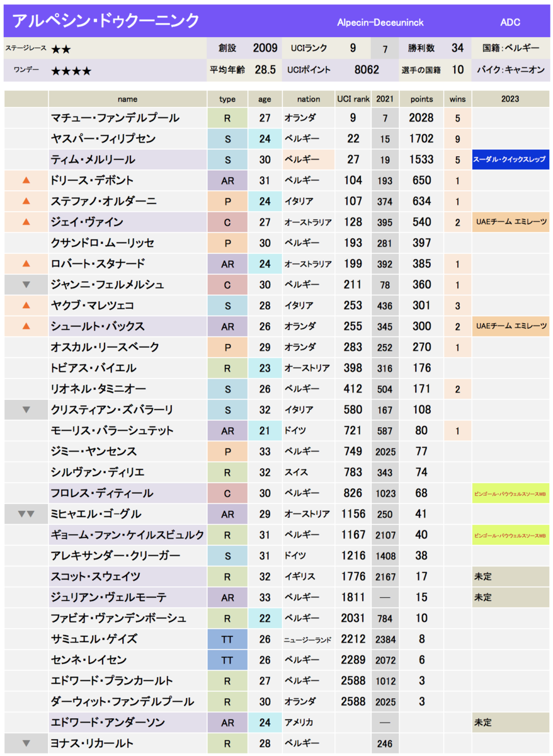Click the team title アルペシン・ドゥクーニンク

coord(106,21)
